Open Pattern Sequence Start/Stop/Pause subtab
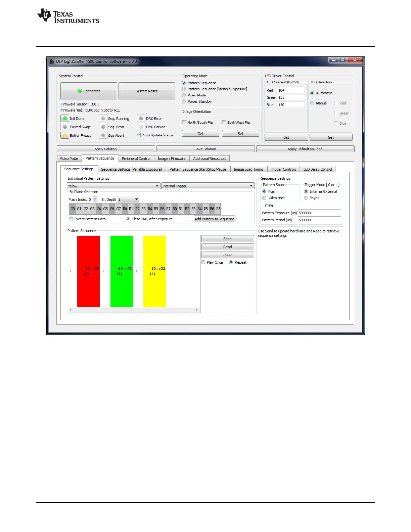The width and height of the screenshot is (411, 532). (x=198, y=169)
